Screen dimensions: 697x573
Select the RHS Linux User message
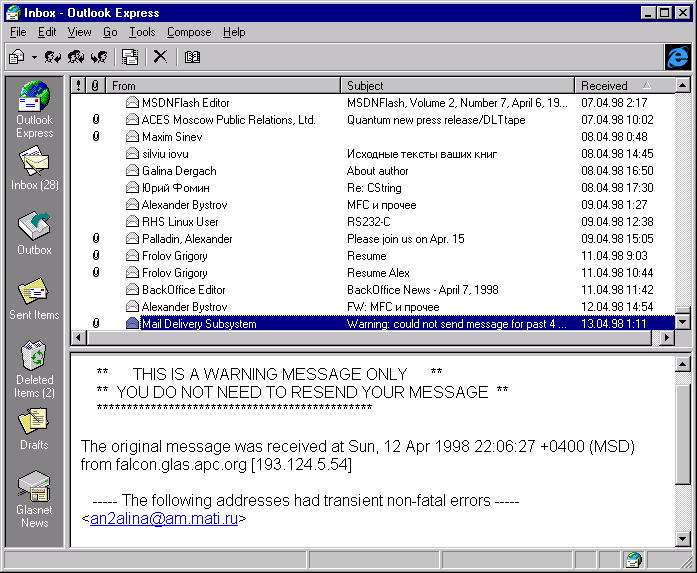(373, 221)
